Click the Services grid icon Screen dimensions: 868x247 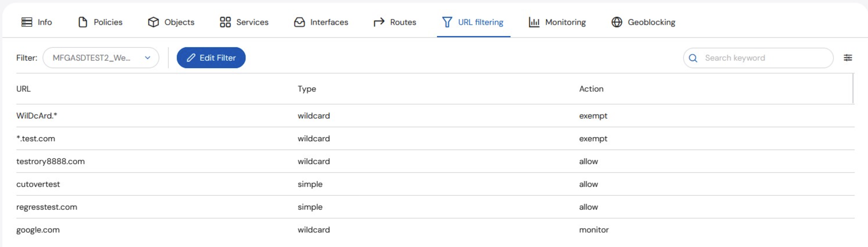click(225, 22)
